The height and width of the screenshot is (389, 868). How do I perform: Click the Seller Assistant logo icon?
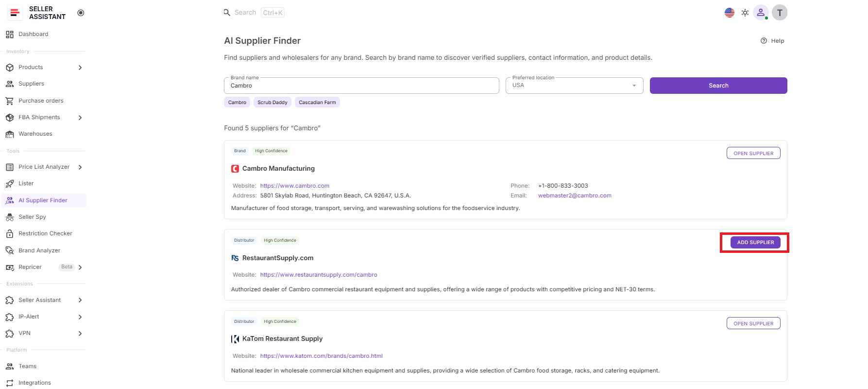pyautogui.click(x=15, y=13)
